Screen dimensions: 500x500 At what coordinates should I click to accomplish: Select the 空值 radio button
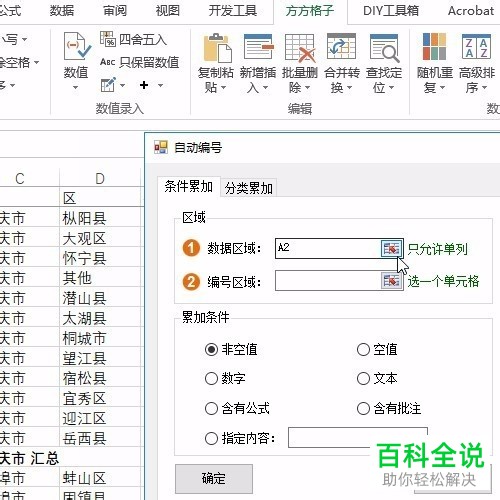(363, 350)
